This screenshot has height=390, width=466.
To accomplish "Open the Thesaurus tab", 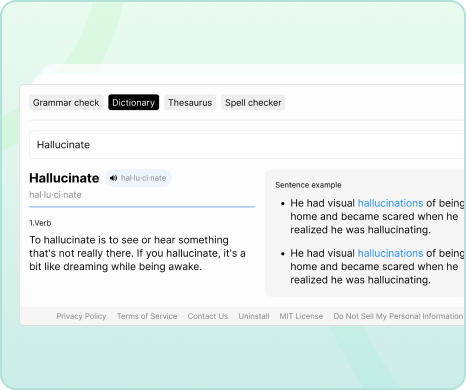I will coord(190,102).
